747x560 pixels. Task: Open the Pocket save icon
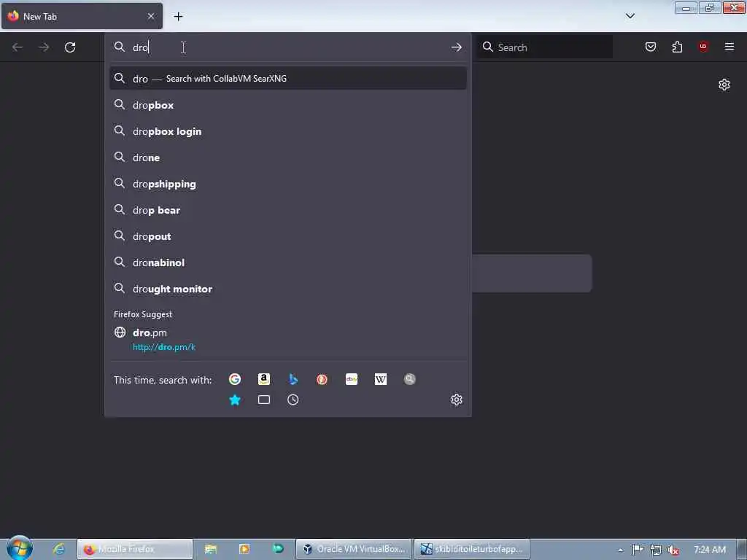click(x=650, y=47)
